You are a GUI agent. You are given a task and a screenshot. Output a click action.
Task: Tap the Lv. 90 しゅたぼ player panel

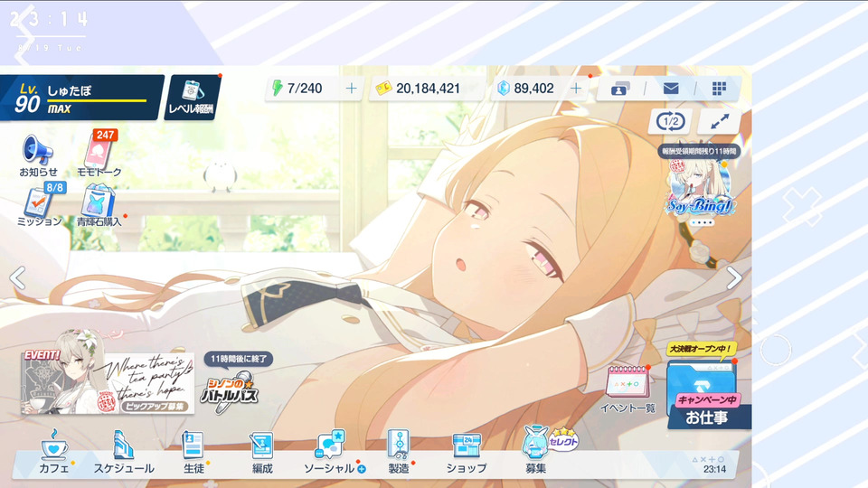click(x=82, y=98)
